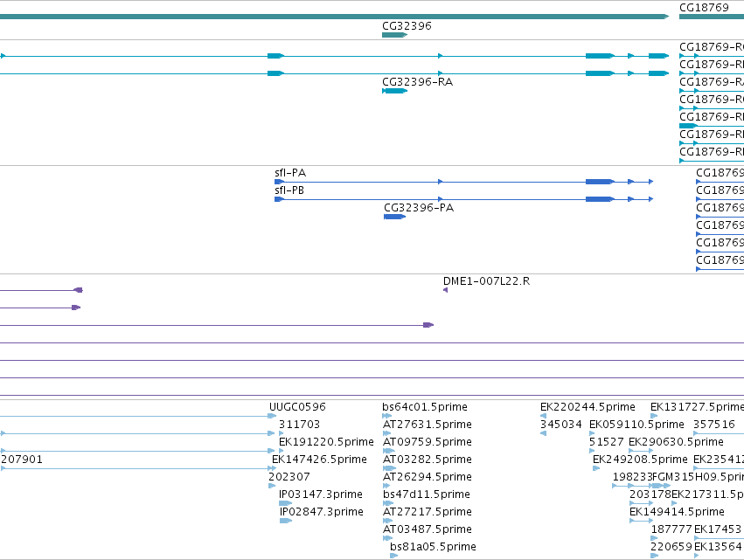Click the EK149414.5prime EST label
Screen dimensions: 744x560
click(x=677, y=512)
